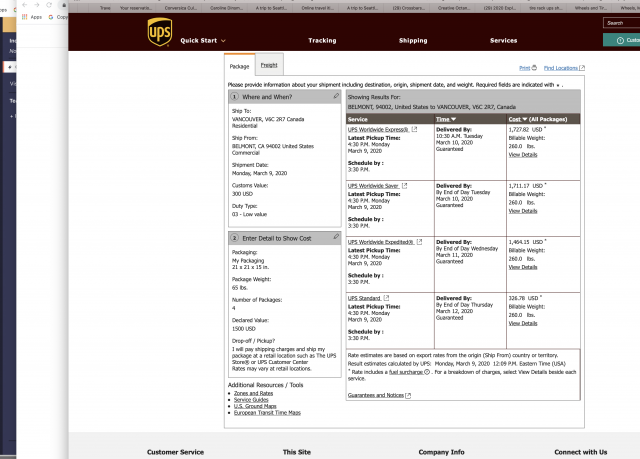Viewport: 640px width, 459px height.
Task: Switch to 'Your reservatio...' browser tab
Action: pos(136,8)
